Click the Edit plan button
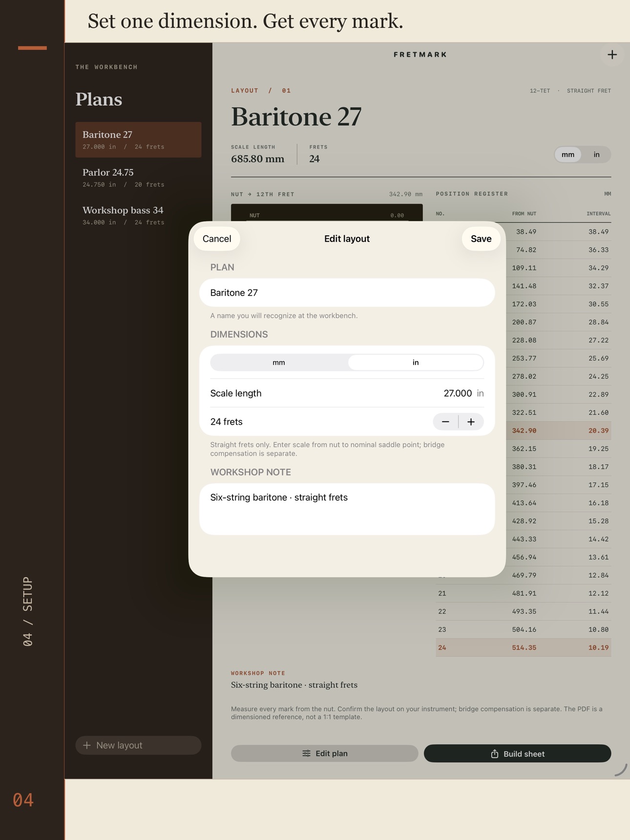The height and width of the screenshot is (840, 630). tap(324, 754)
